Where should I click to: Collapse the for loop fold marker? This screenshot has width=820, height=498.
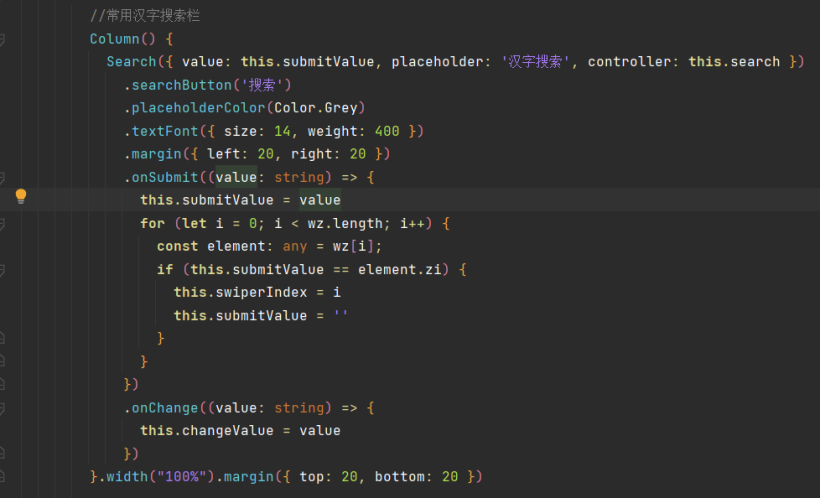(x=2, y=224)
